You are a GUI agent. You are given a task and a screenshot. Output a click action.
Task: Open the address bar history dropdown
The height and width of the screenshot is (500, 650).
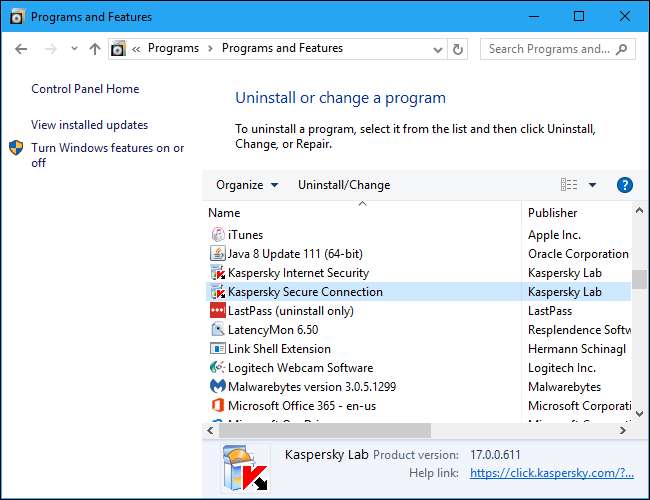tap(436, 49)
